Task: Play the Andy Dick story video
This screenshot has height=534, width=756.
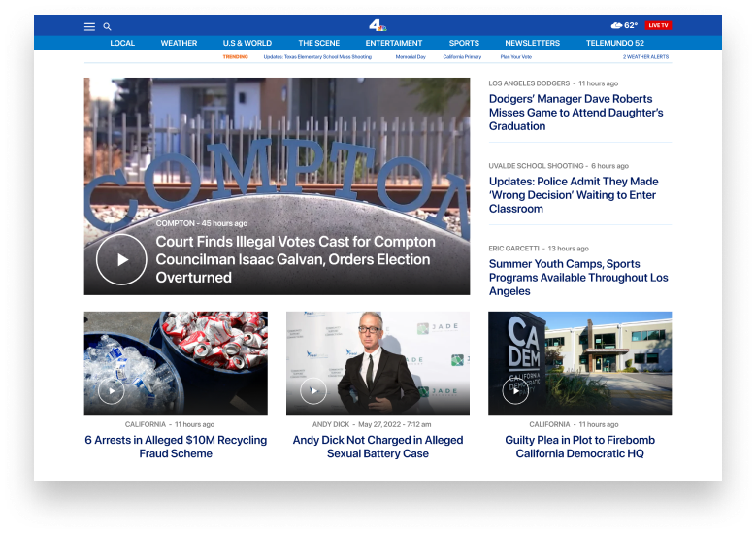Action: pyautogui.click(x=313, y=390)
